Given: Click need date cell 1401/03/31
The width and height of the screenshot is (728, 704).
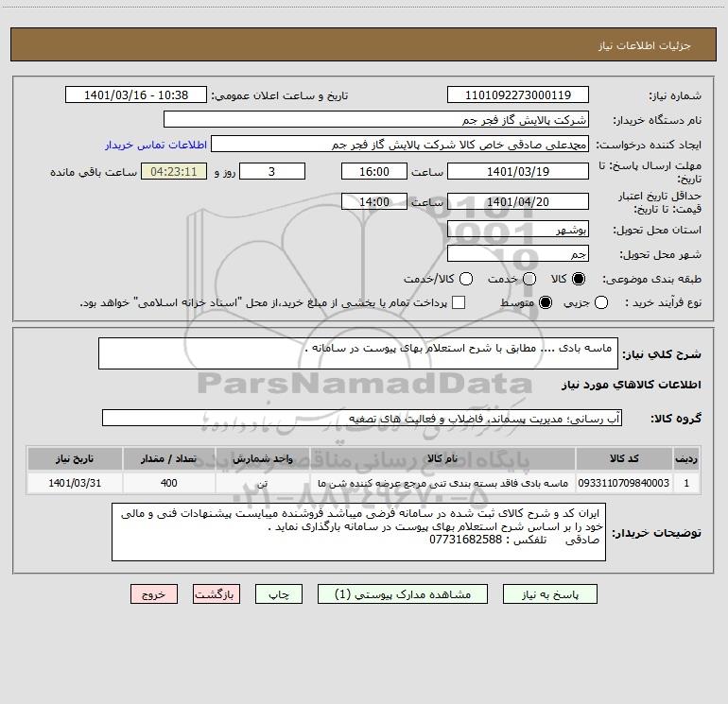Looking at the screenshot, I should pos(75,483).
